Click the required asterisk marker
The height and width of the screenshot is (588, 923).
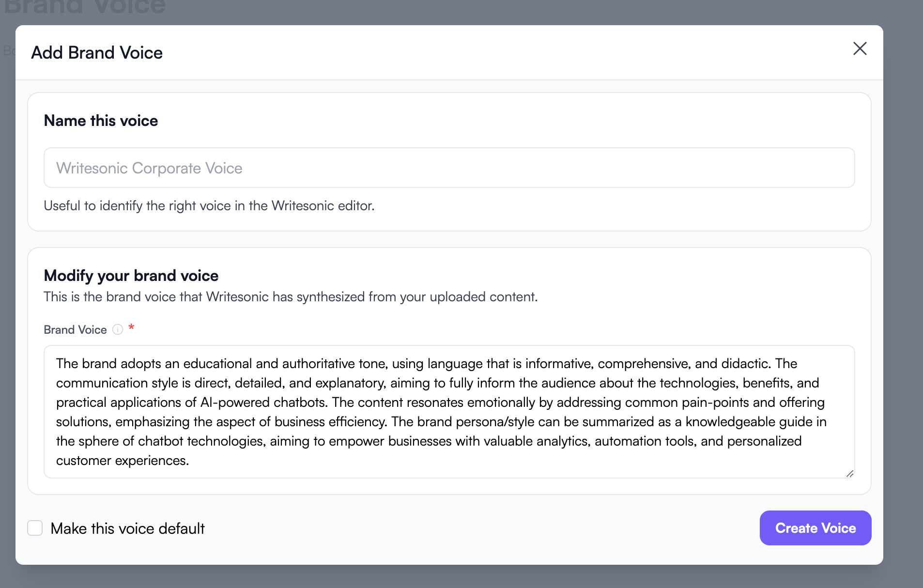[131, 327]
